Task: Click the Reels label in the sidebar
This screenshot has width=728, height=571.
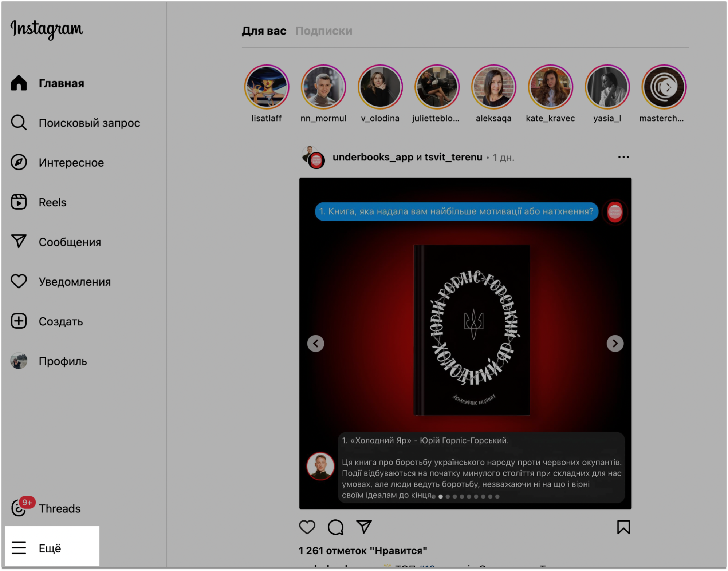Action: tap(53, 202)
